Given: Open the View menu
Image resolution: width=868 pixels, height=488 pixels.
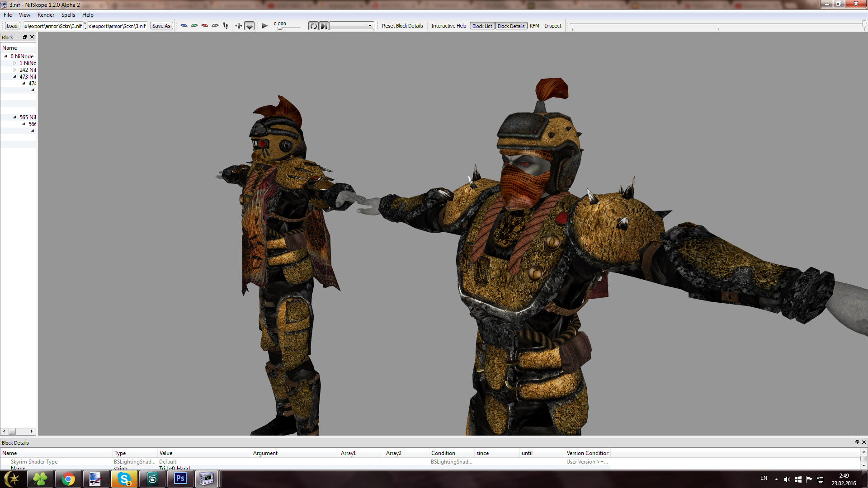Looking at the screenshot, I should (24, 15).
